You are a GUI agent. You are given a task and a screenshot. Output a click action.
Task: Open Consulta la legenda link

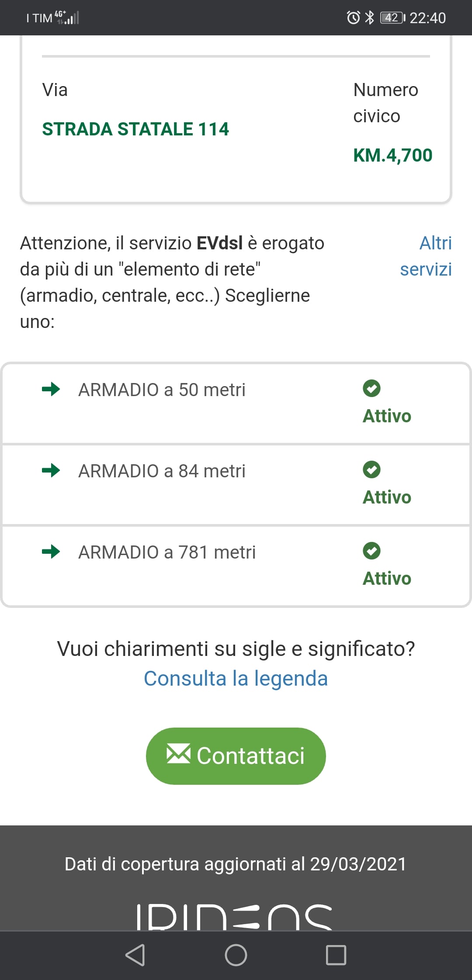(x=236, y=679)
